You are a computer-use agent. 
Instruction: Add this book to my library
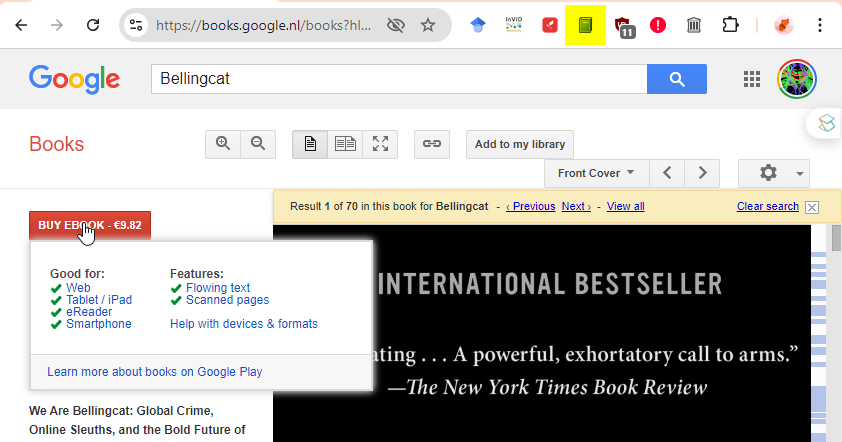(520, 144)
